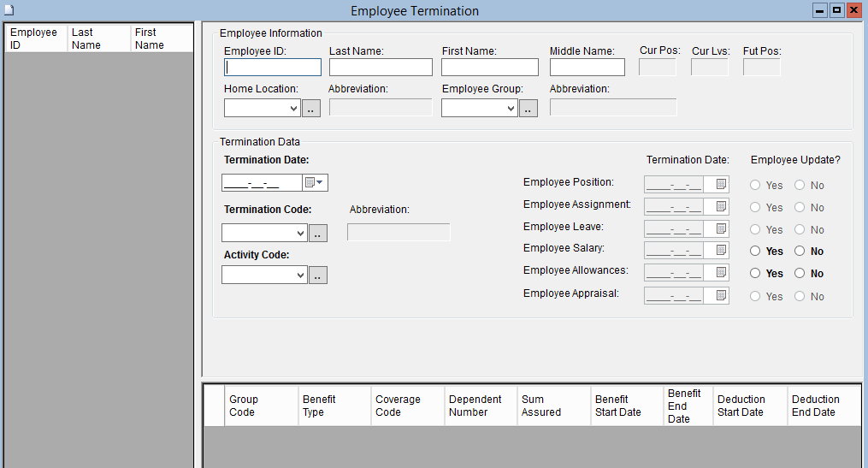The width and height of the screenshot is (868, 468).
Task: Open Employee Group lookup ellipsis button
Action: 528,109
